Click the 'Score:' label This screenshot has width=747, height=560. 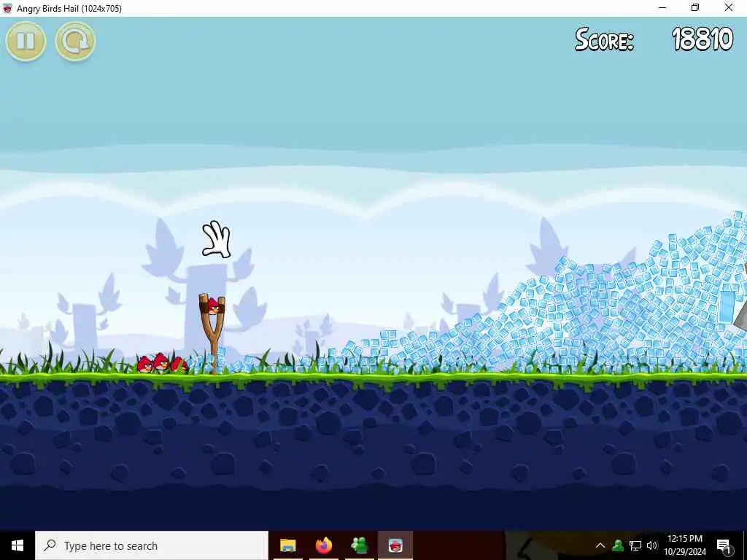(x=604, y=39)
